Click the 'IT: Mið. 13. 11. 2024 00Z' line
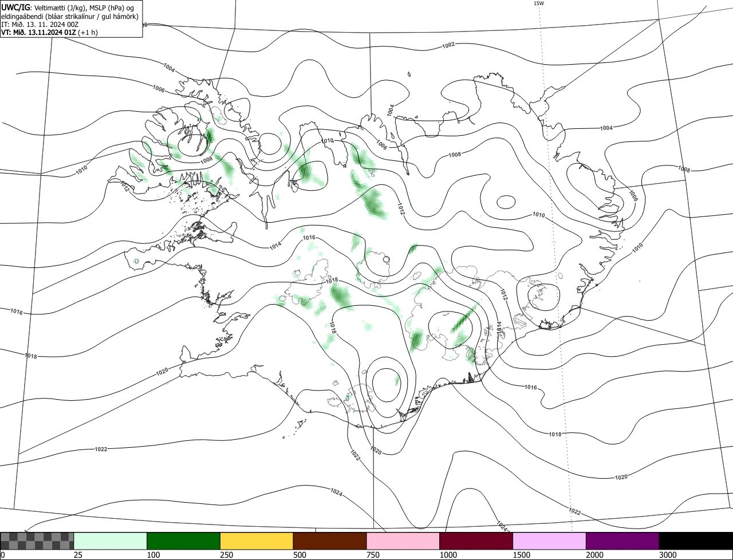This screenshot has width=733, height=560. click(40, 24)
